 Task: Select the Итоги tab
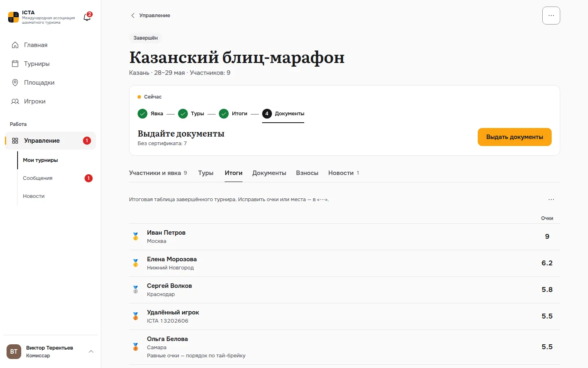tap(234, 173)
